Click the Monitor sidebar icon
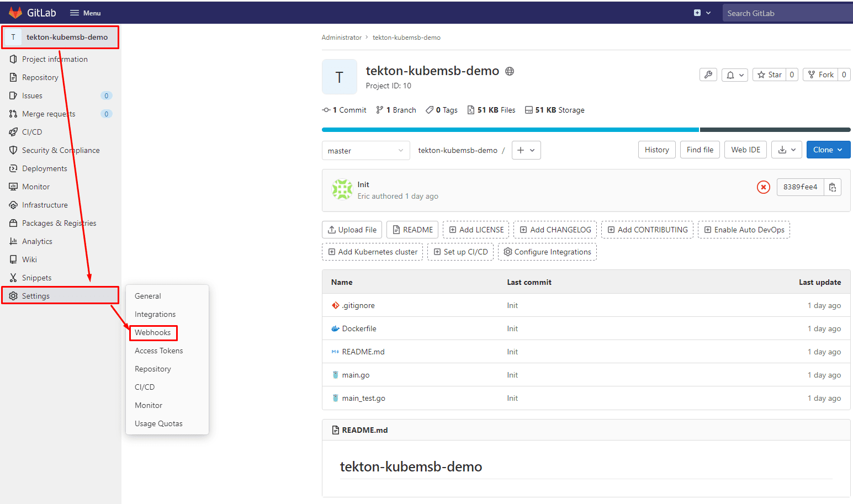The width and height of the screenshot is (853, 504). [x=13, y=187]
